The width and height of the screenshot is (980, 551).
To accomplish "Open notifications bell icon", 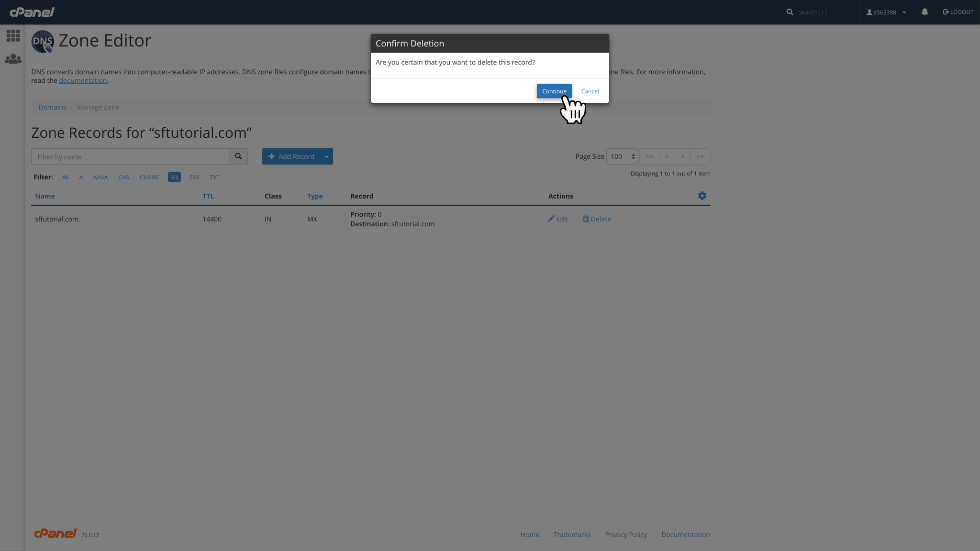I will point(924,12).
